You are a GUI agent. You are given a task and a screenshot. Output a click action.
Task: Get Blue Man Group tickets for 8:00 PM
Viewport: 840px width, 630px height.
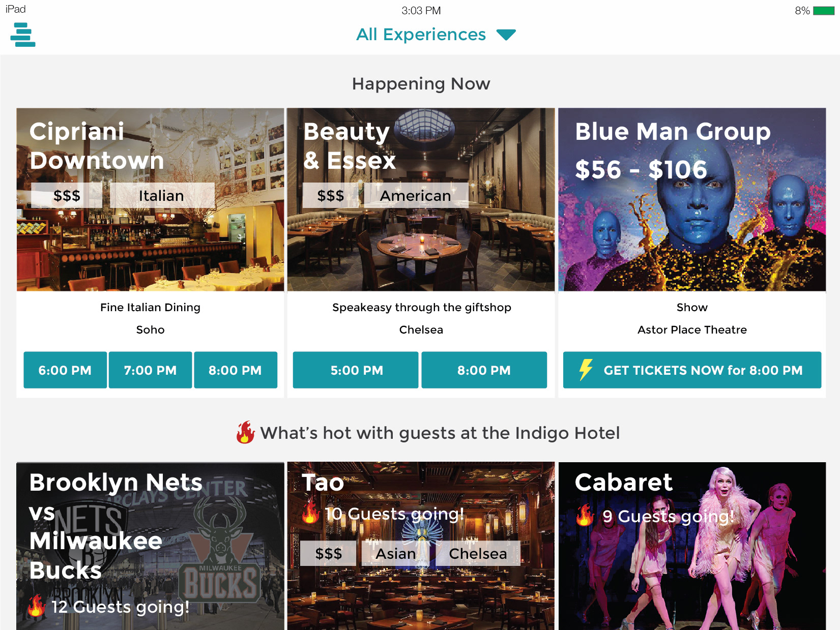click(692, 370)
